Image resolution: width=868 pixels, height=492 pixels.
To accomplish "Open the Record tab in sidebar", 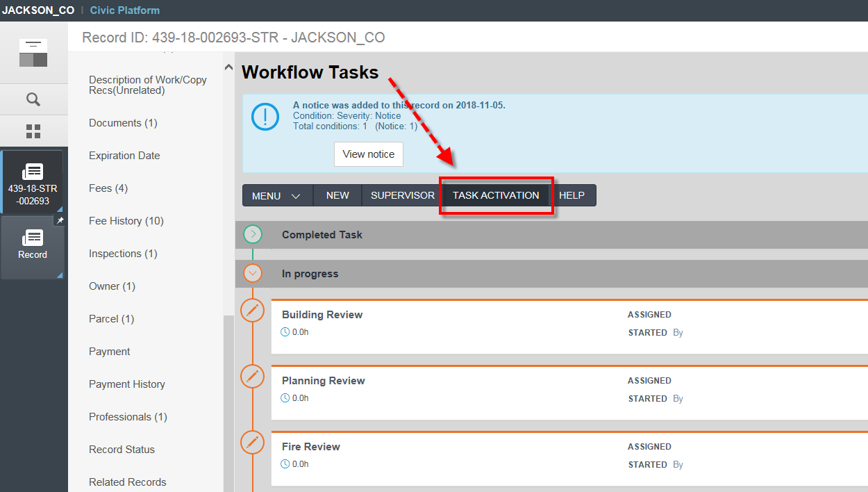I will click(33, 246).
